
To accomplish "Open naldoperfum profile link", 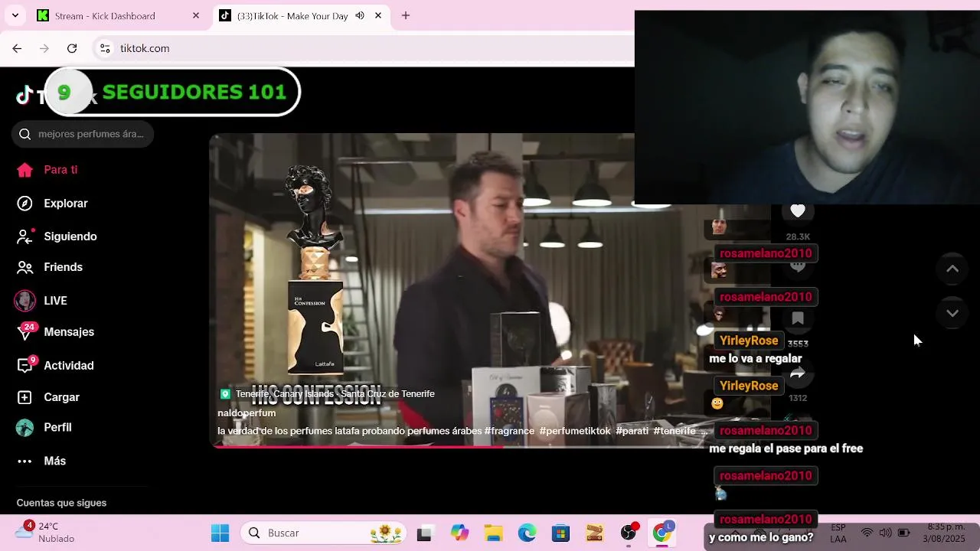I will pos(247,413).
